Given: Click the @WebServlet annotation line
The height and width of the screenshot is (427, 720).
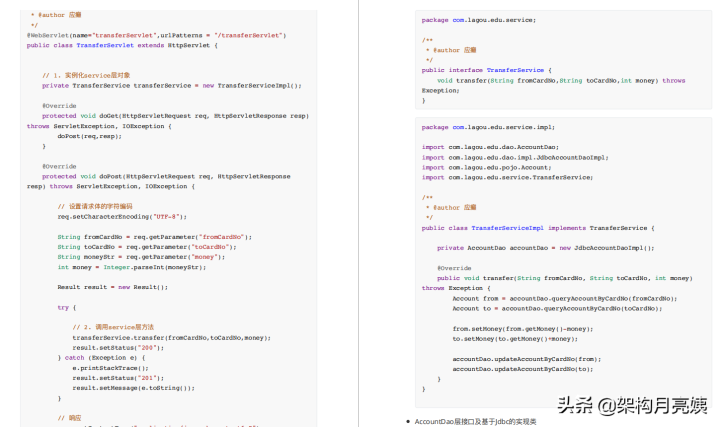Looking at the screenshot, I should 156,35.
